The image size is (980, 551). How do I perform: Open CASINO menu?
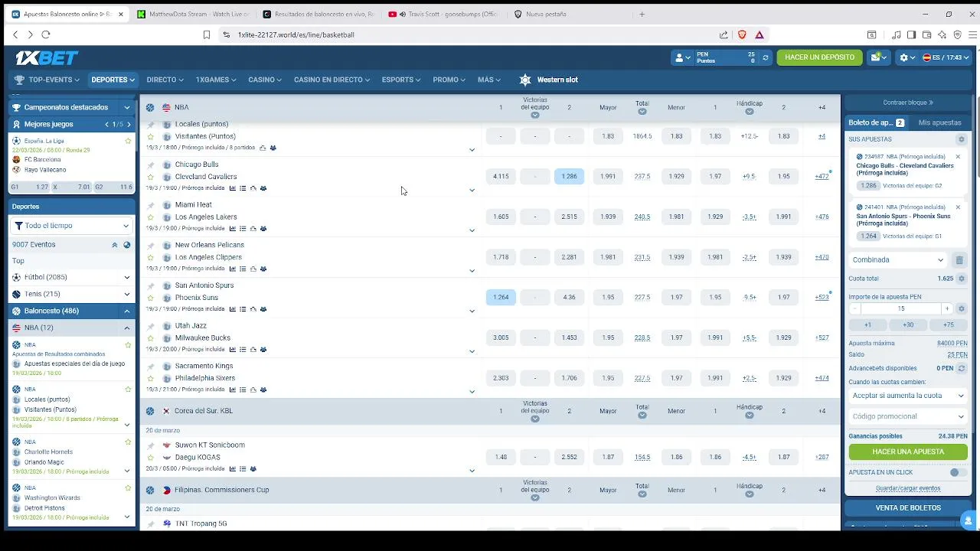click(x=265, y=80)
